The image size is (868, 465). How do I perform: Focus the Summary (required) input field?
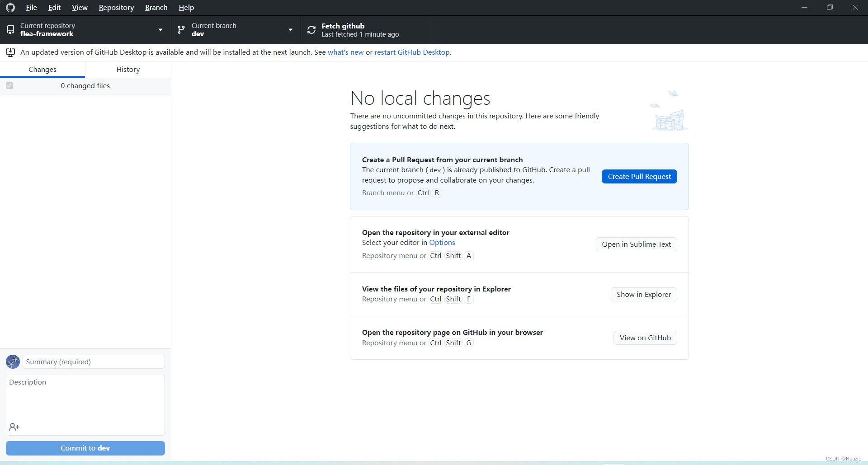[94, 362]
